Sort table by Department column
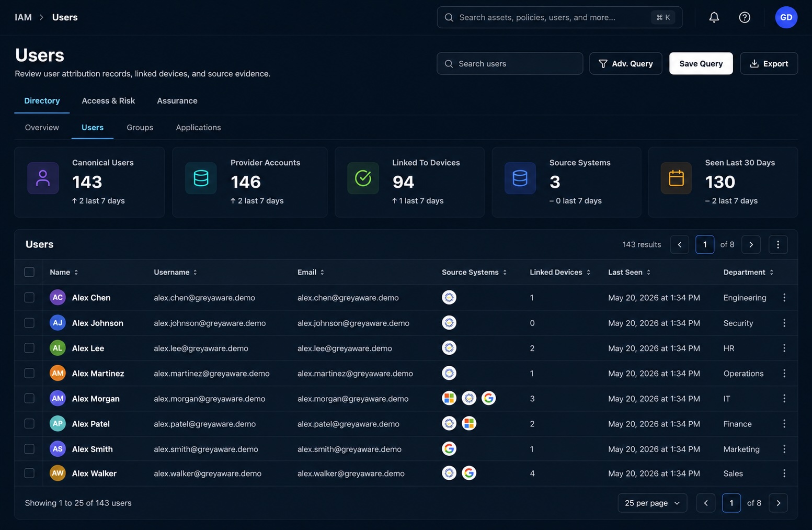Screen dimensions: 812x530 pos(749,272)
